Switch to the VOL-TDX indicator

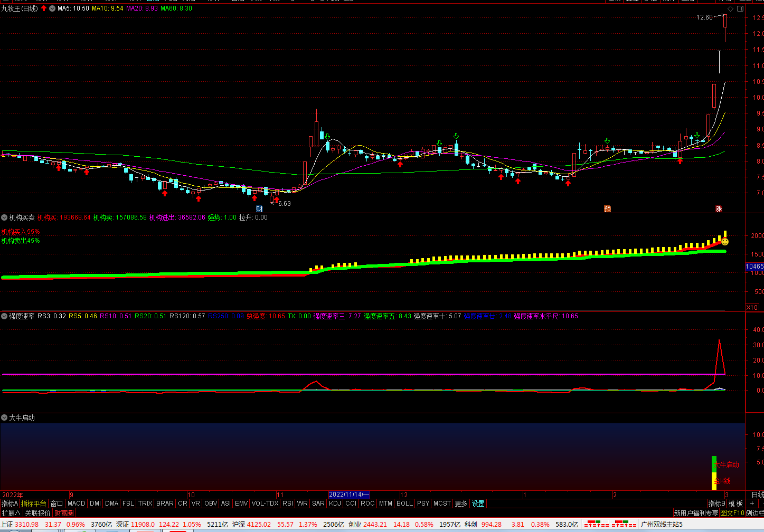[x=265, y=503]
